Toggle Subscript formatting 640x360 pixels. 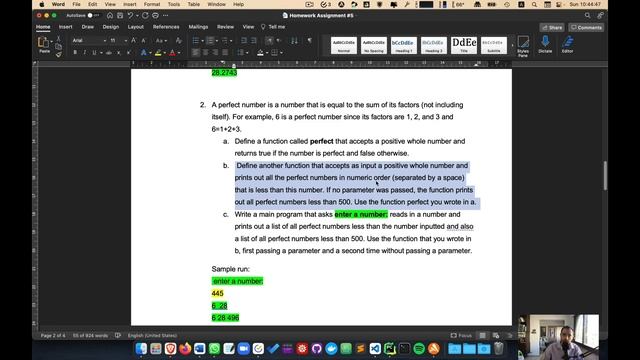119,53
